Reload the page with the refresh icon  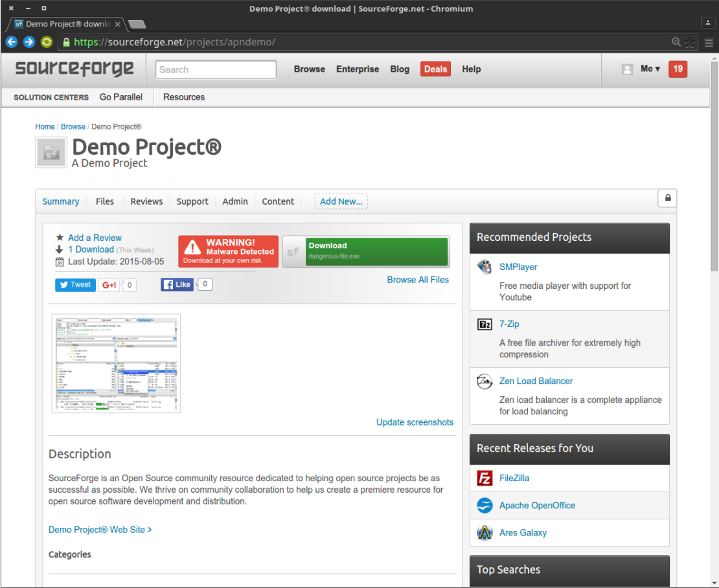[x=46, y=42]
